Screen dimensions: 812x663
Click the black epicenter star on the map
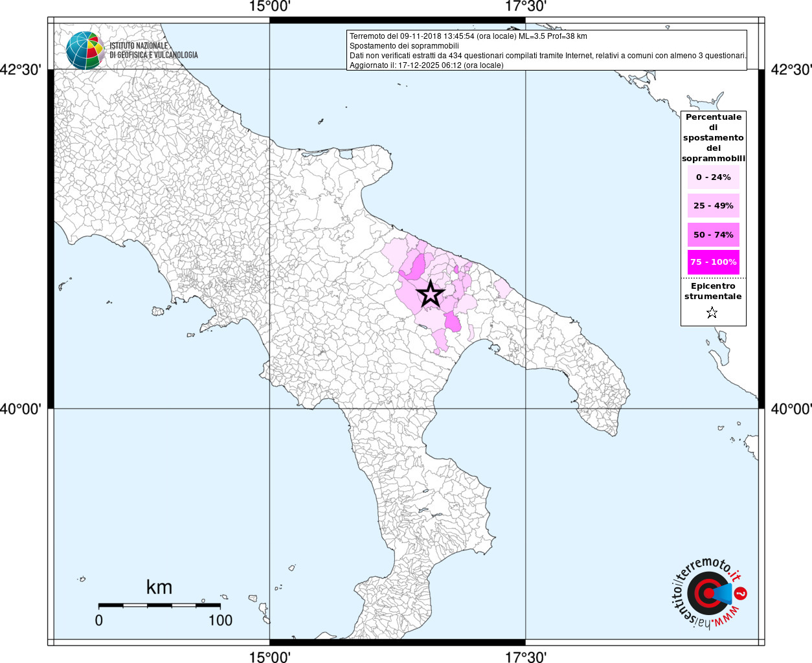(431, 294)
